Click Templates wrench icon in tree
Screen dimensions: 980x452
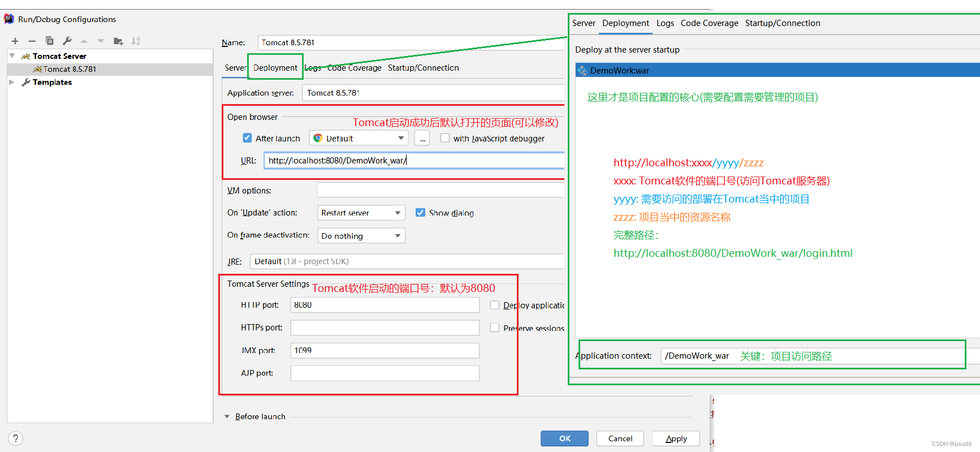(25, 82)
